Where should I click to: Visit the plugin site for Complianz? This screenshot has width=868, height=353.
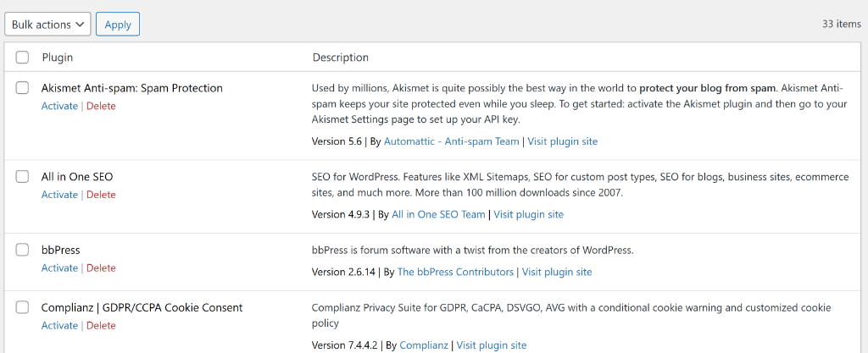(x=492, y=345)
